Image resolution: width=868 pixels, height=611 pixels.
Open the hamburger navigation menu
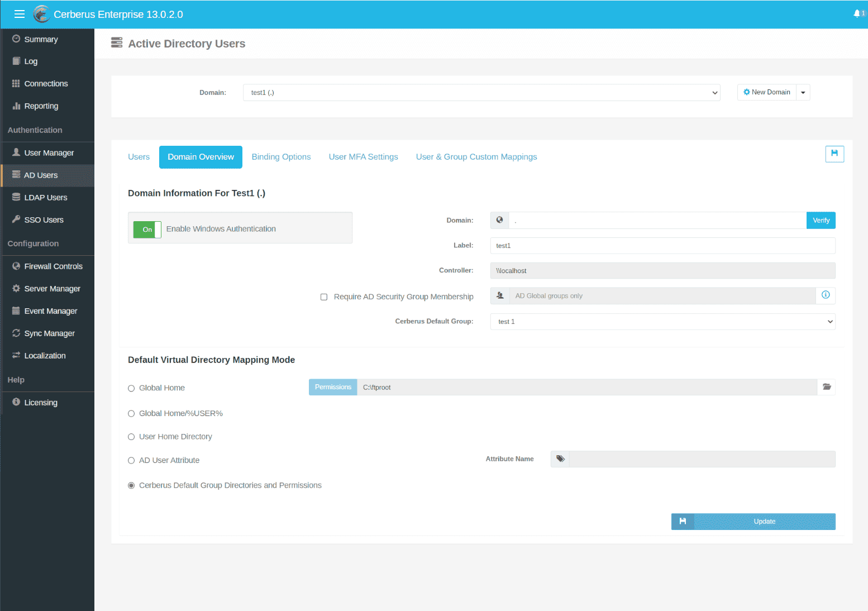(x=20, y=14)
